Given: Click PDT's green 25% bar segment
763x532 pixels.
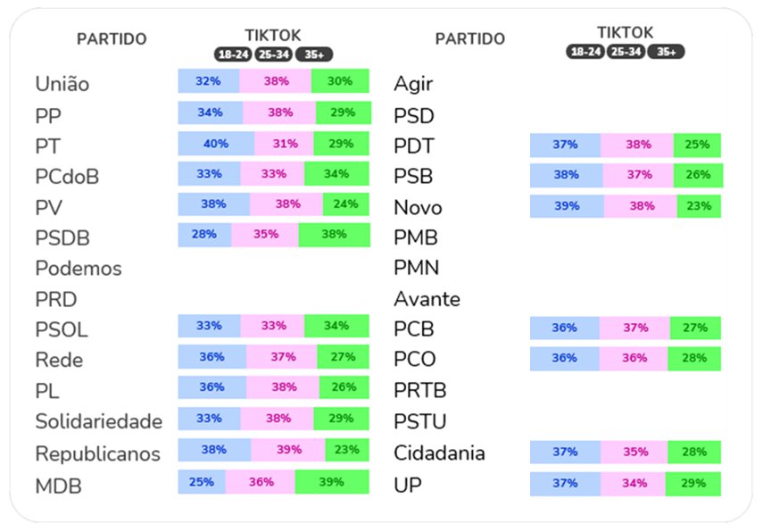Looking at the screenshot, I should (x=697, y=145).
